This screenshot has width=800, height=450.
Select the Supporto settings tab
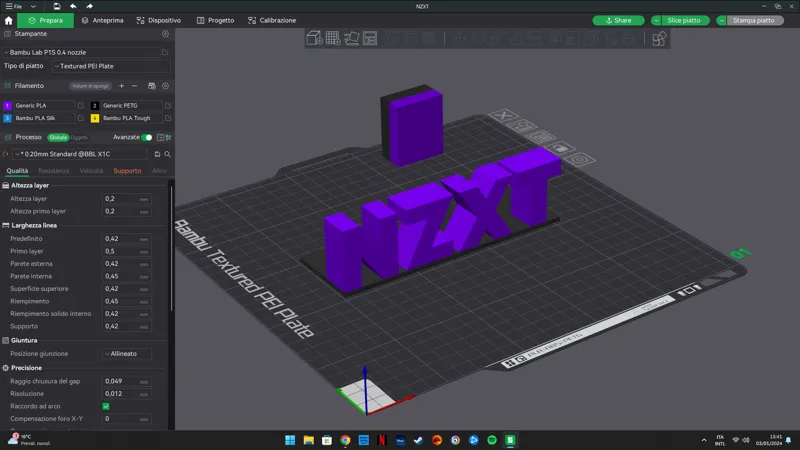point(127,171)
